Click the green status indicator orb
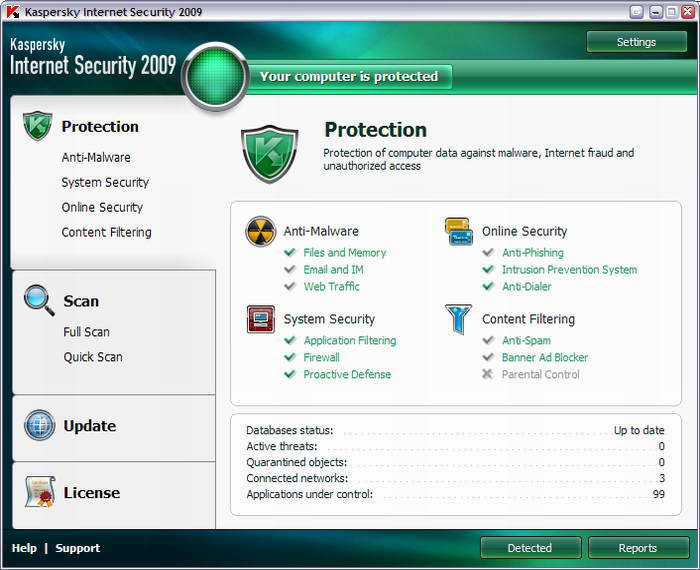The image size is (700, 570). (216, 76)
